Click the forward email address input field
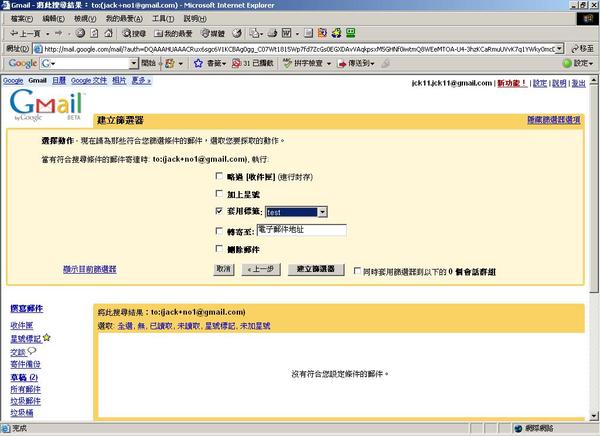The height and width of the screenshot is (436, 600). tap(302, 230)
